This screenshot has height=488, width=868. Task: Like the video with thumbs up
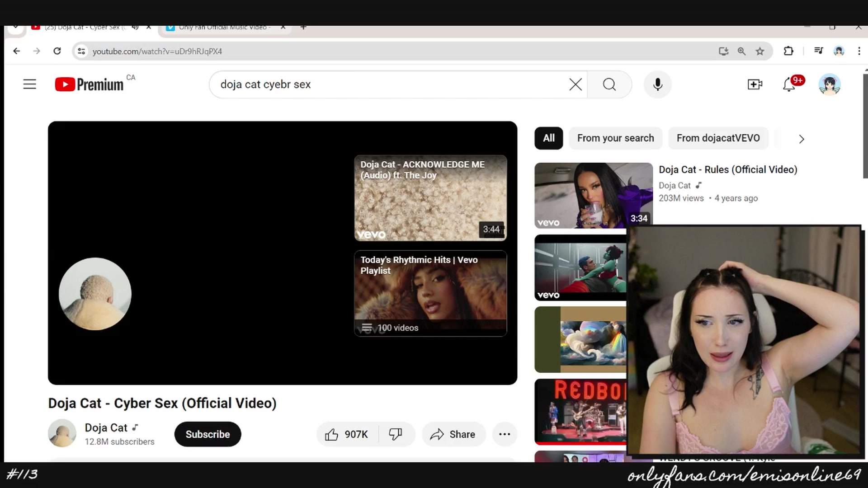(x=347, y=434)
